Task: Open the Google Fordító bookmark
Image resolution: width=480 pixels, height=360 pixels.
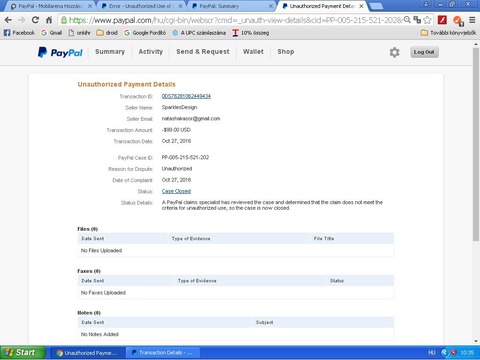Action: pyautogui.click(x=145, y=33)
